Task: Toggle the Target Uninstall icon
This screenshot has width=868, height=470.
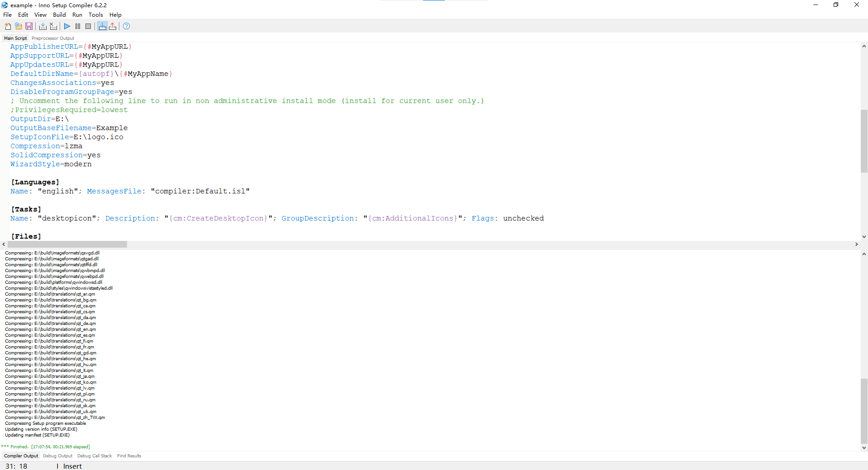Action: [x=113, y=26]
